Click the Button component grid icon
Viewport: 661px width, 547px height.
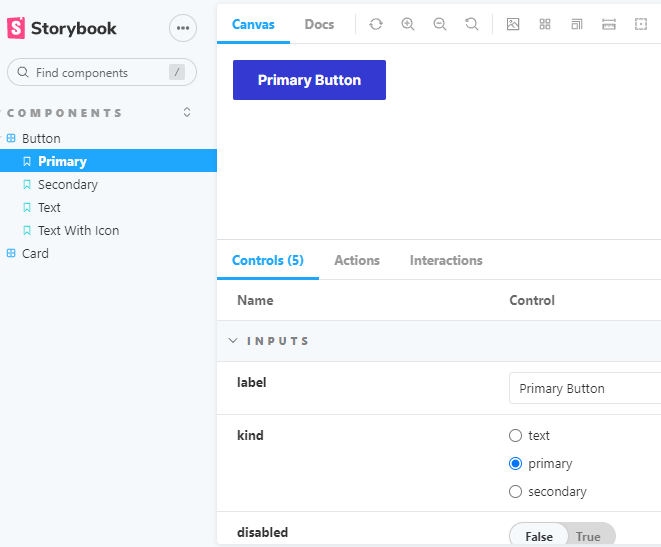point(11,138)
